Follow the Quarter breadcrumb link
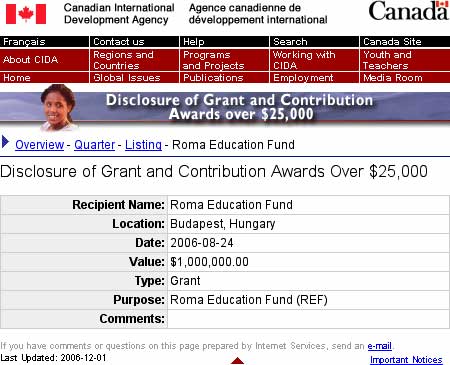This screenshot has height=365, width=450. click(x=94, y=145)
